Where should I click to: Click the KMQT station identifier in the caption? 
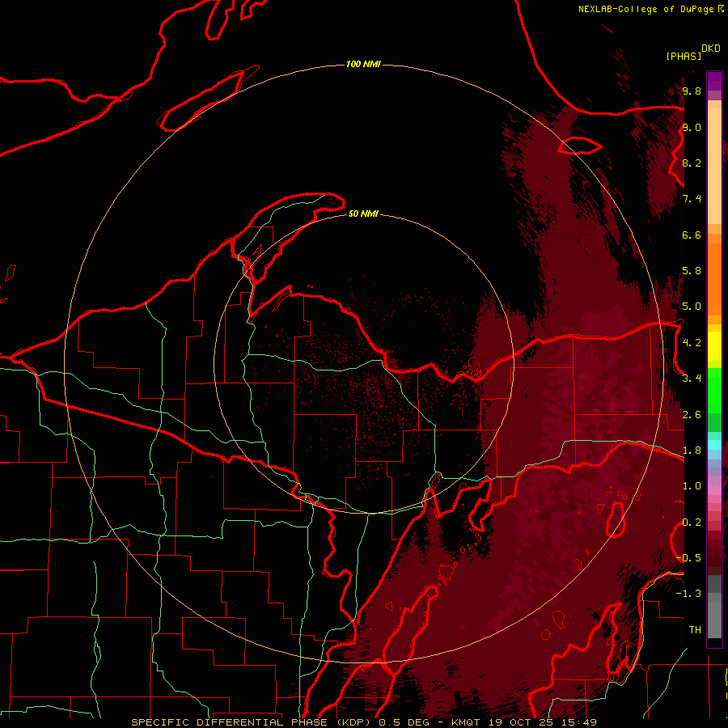click(x=466, y=722)
